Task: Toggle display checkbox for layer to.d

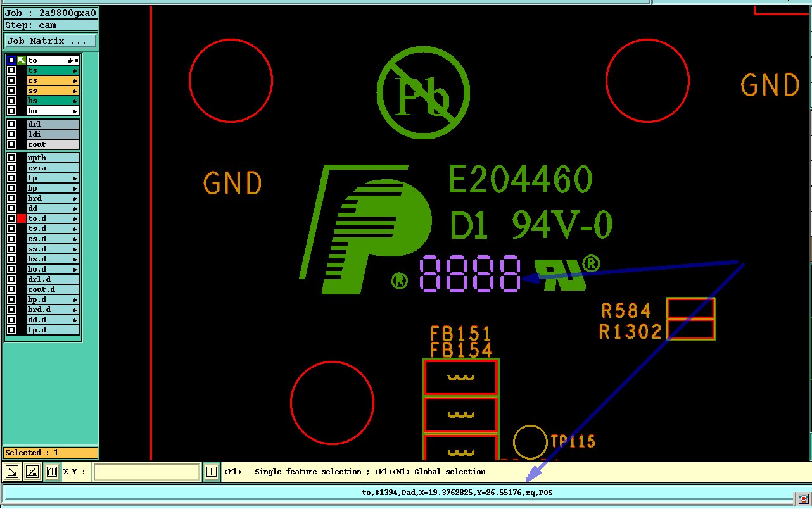Action: [11, 218]
